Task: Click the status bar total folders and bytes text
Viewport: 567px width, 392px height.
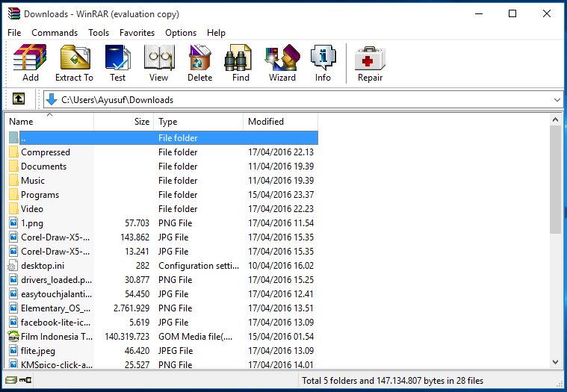Action: click(393, 381)
